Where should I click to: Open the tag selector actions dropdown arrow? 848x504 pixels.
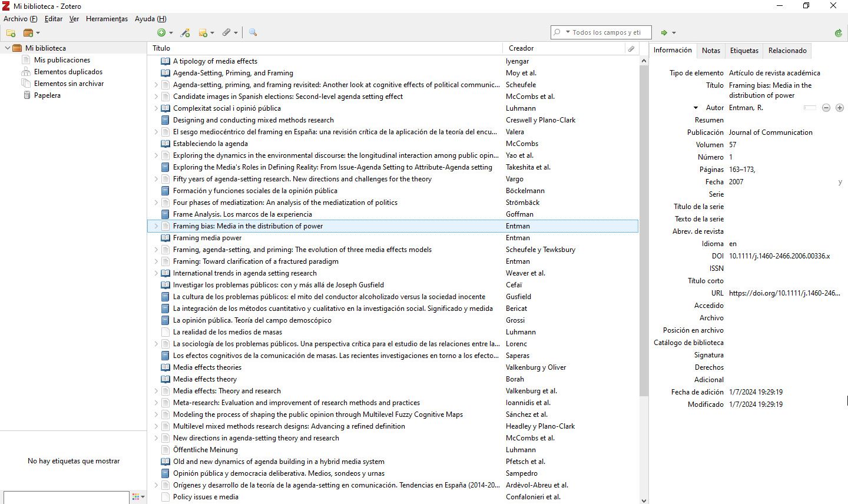(143, 497)
